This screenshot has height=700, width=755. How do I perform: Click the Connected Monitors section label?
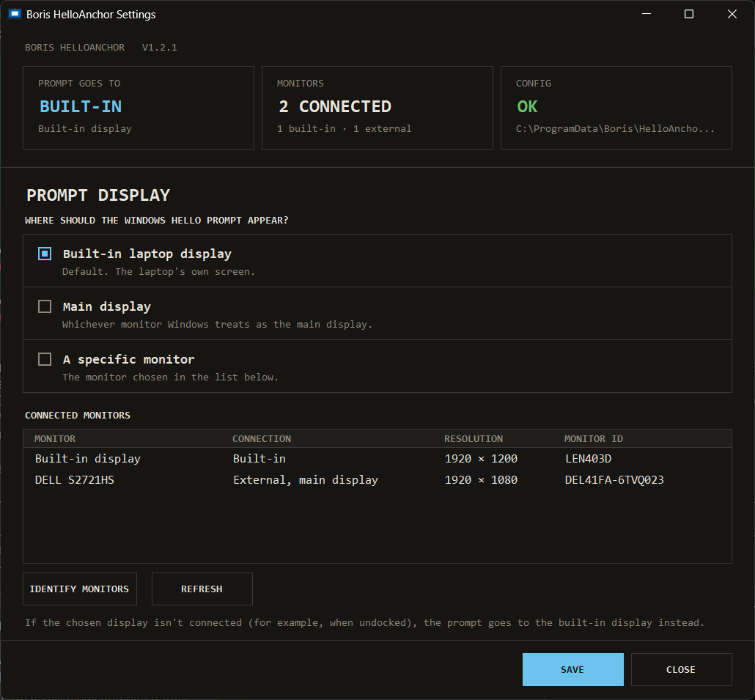[x=78, y=416]
